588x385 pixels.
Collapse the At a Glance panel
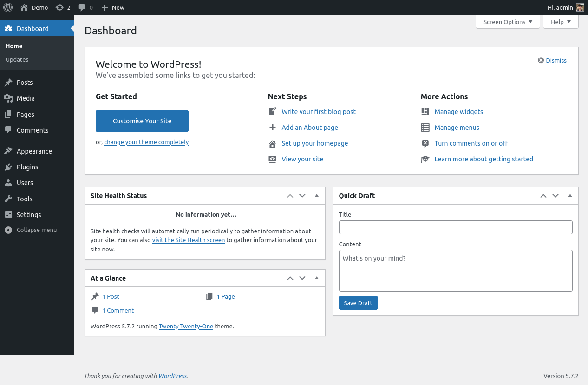317,278
